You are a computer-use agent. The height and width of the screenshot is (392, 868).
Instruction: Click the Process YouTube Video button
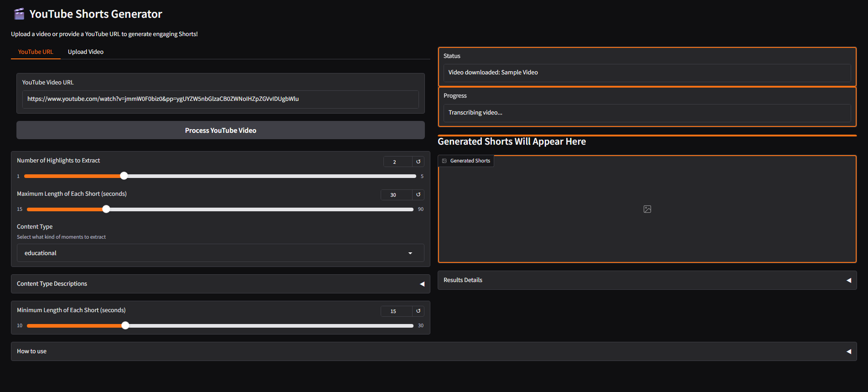click(x=221, y=130)
